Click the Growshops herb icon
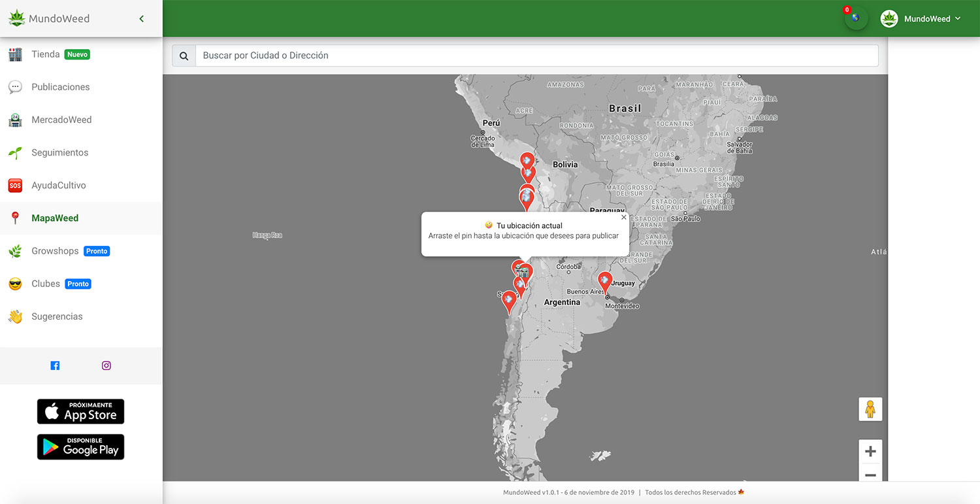 point(15,251)
